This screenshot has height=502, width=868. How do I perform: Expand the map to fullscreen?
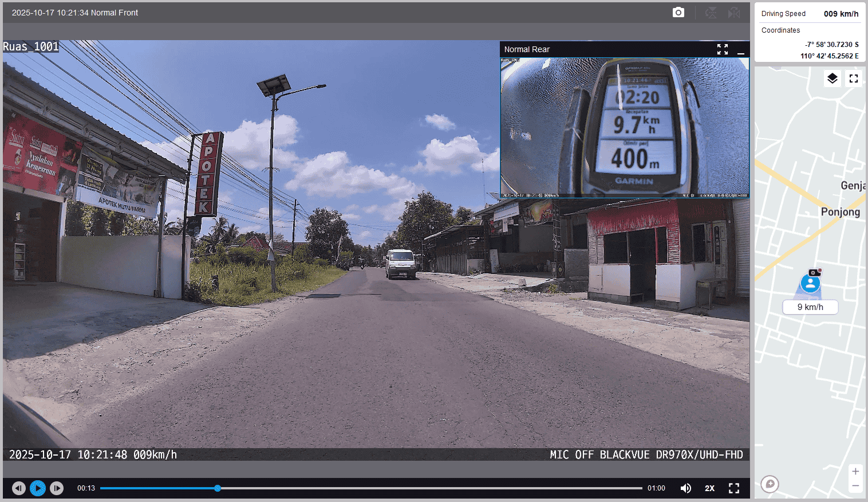[x=854, y=79]
